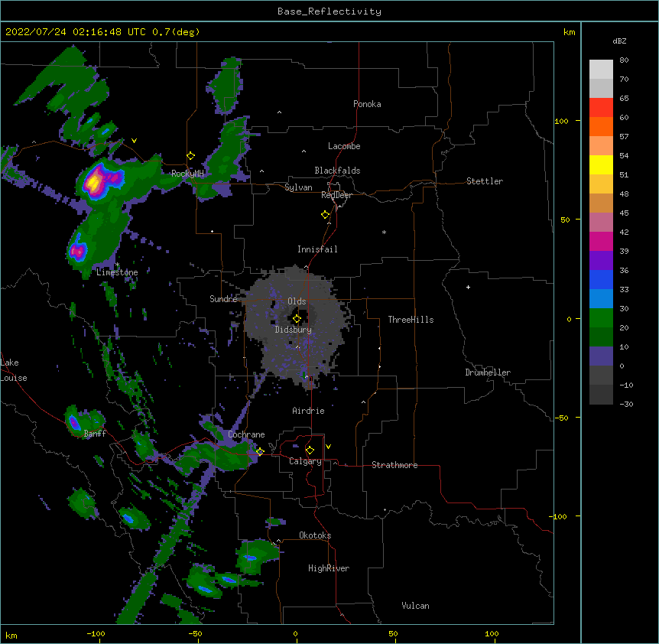659x644 pixels.
Task: Click the dBZ legend heading
Action: [619, 41]
